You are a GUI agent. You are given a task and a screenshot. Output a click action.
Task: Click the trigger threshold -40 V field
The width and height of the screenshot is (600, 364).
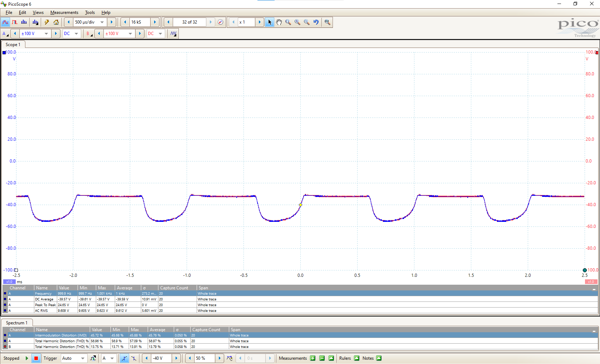pyautogui.click(x=161, y=358)
